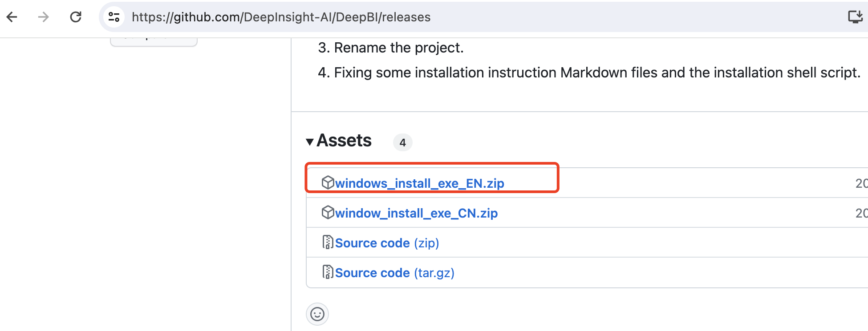Collapse the Assets section triangle
Screen dimensions: 868x331
click(310, 142)
